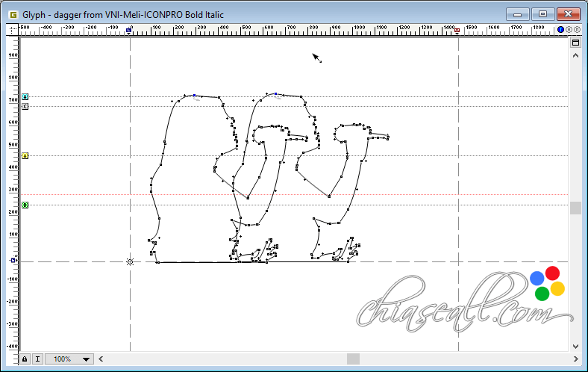Select blue node atop second penguin outline
This screenshot has width=588, height=372.
275,94
